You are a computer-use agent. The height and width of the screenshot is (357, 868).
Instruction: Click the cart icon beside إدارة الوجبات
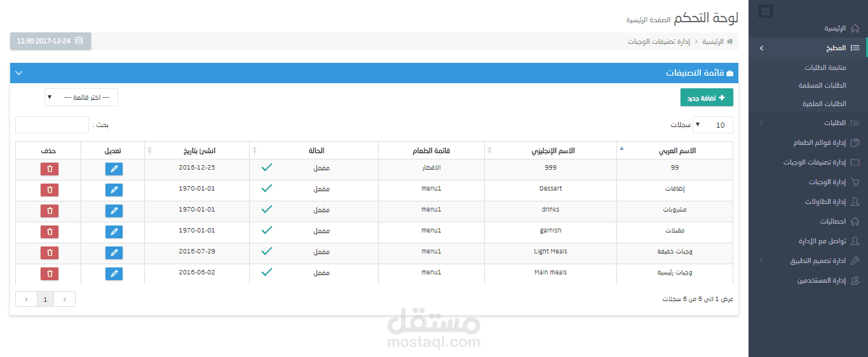855,182
